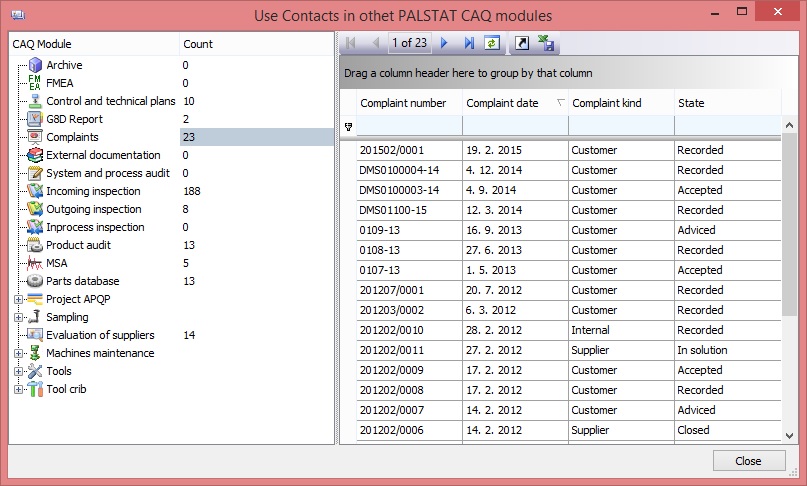
Task: Click the vertical scrollbar thumb in grid
Action: click(x=789, y=223)
